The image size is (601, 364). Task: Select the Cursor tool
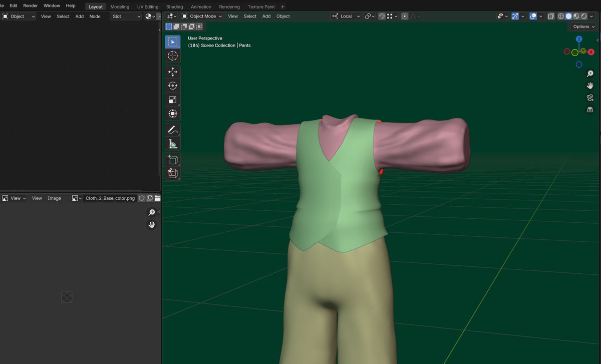point(173,56)
